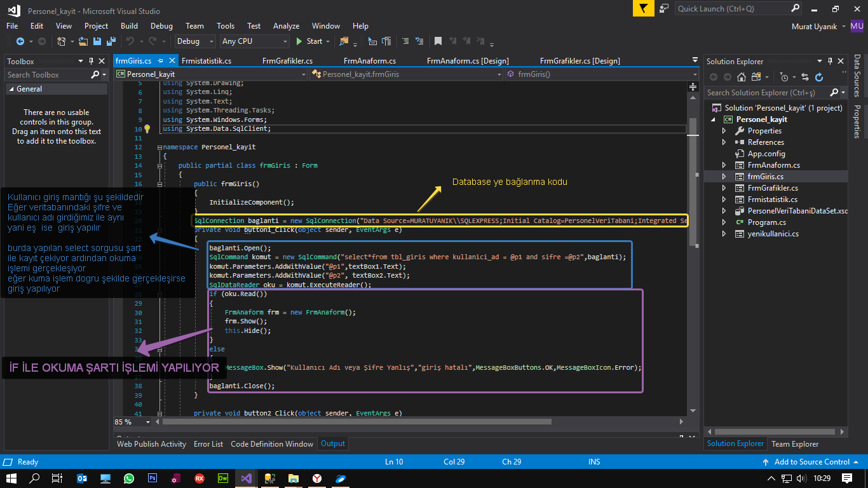Click the search magnifier in Solution Explorer
The width and height of the screenshot is (868, 488).
click(x=834, y=92)
